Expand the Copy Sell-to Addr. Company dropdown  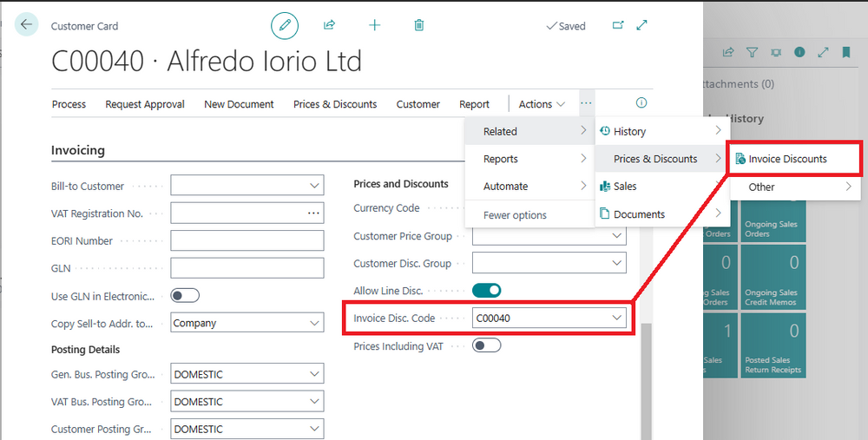click(x=247, y=323)
